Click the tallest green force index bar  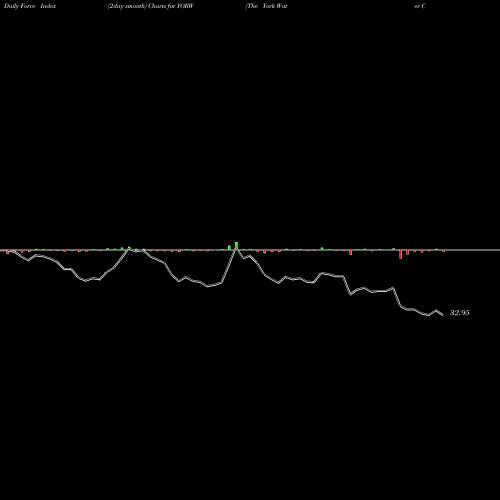tap(236, 246)
